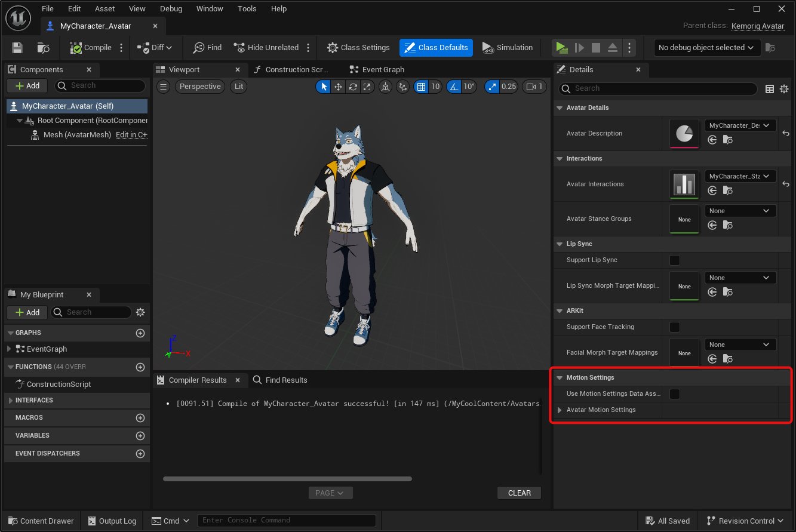The height and width of the screenshot is (532, 796).
Task: Open Details panel settings gear
Action: tap(784, 88)
